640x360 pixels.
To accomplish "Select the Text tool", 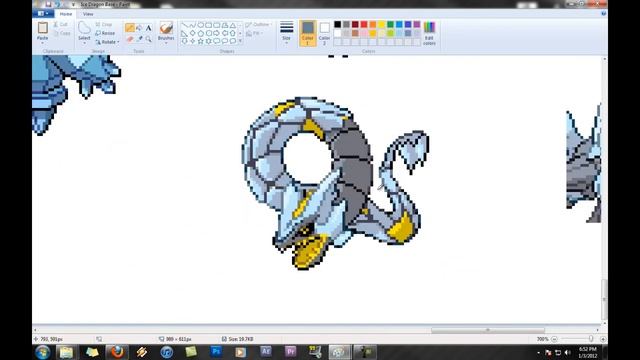I will click(x=149, y=27).
